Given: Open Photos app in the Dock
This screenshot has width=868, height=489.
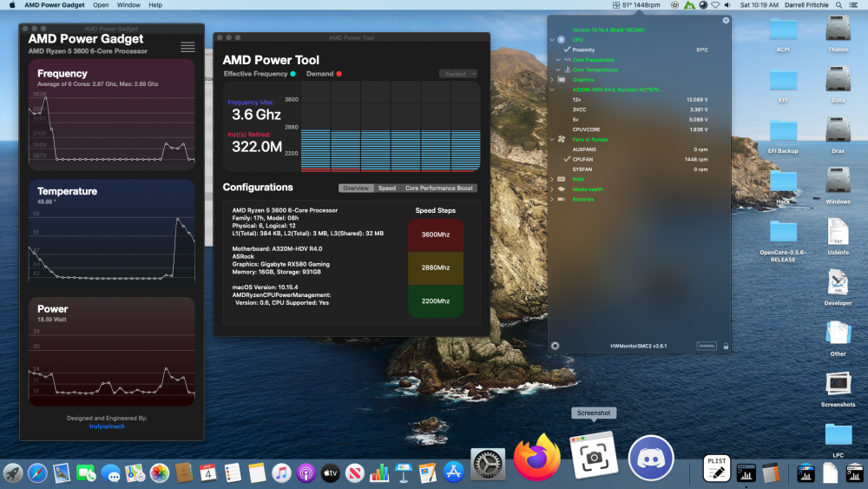Looking at the screenshot, I should (x=159, y=473).
